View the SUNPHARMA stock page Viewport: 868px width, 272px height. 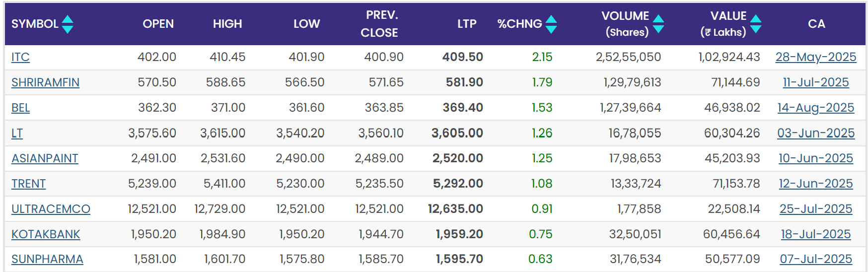click(47, 259)
